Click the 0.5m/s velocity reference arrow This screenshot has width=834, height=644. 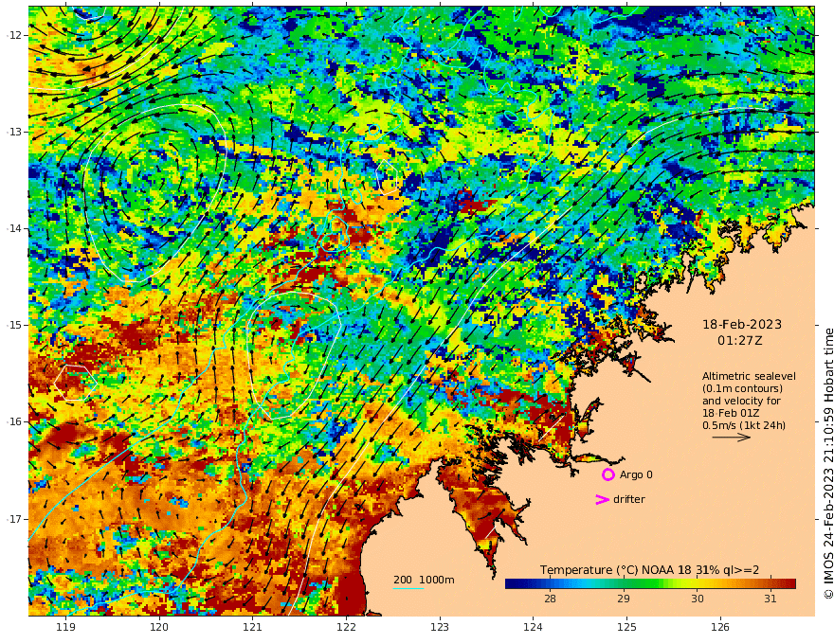[732, 438]
